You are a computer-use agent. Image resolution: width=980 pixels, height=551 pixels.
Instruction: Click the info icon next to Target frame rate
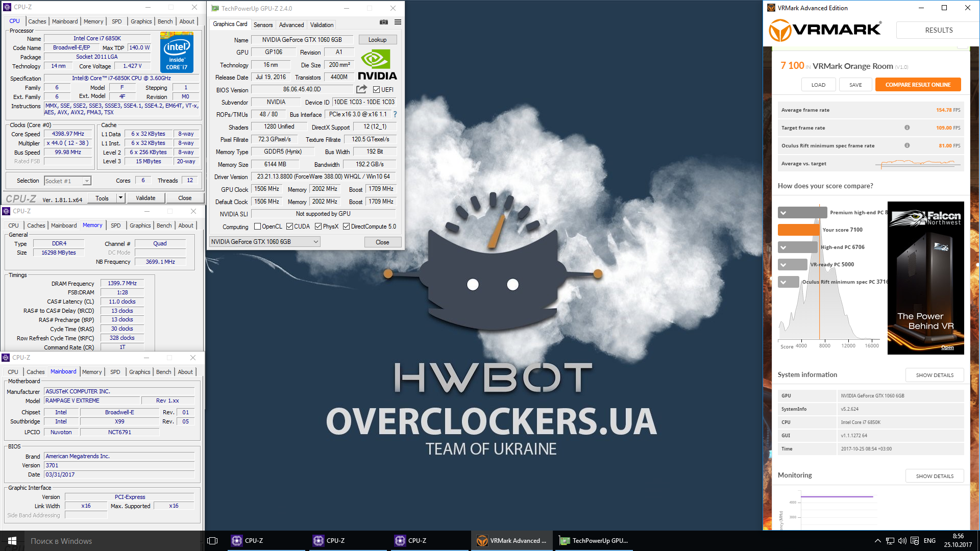click(x=907, y=128)
